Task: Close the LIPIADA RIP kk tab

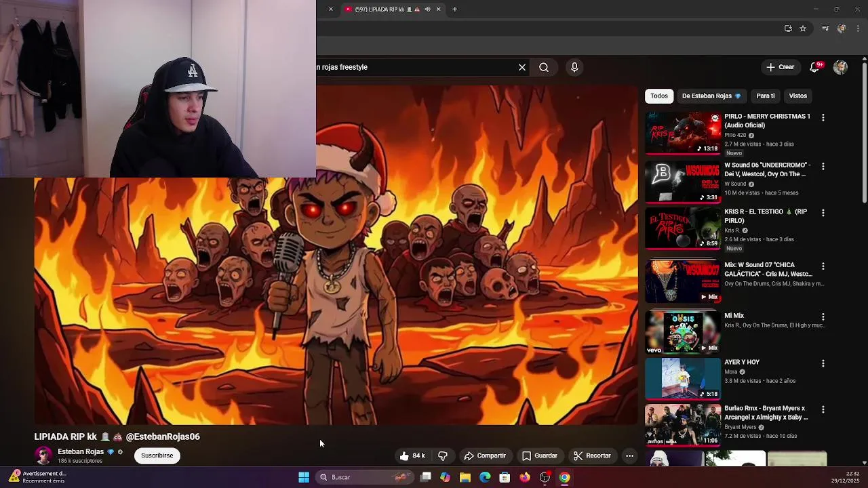Action: click(x=438, y=9)
